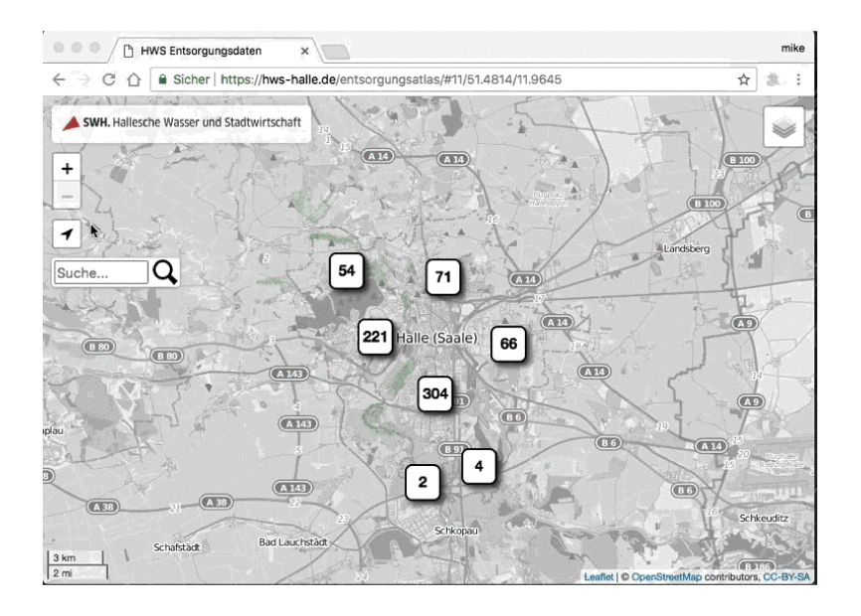Screen dimensions: 861x616
Task: Click the map zoom in plus button
Action: [x=67, y=169]
